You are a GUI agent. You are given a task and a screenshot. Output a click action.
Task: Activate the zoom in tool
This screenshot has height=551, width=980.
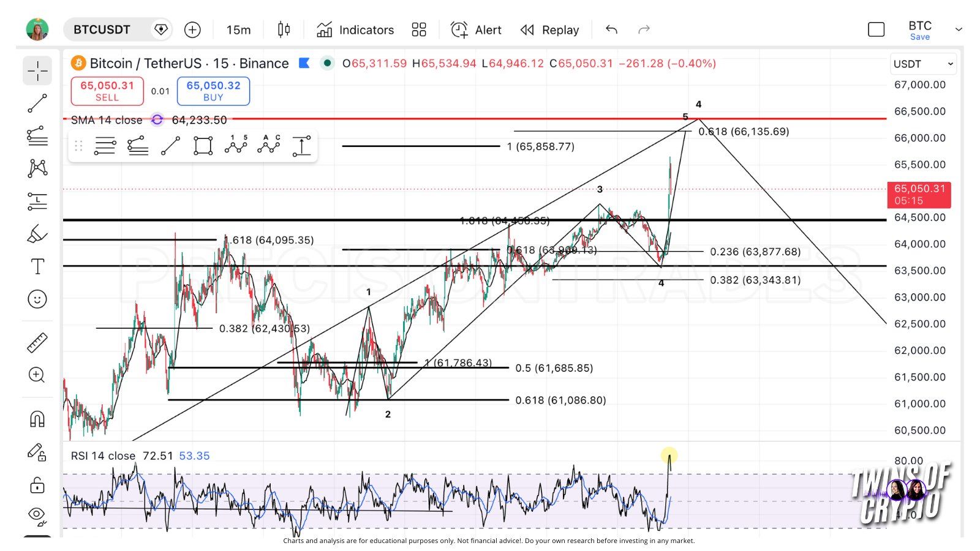coord(37,375)
